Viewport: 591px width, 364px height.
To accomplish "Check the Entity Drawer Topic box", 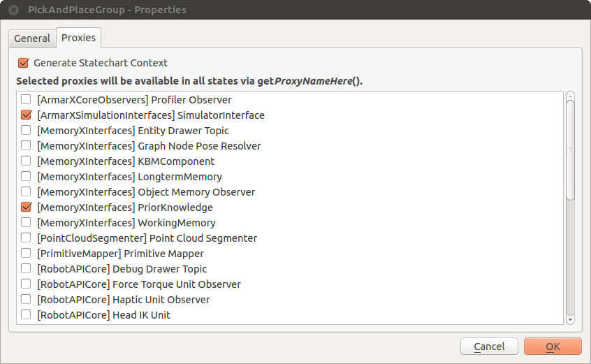I will coord(26,131).
